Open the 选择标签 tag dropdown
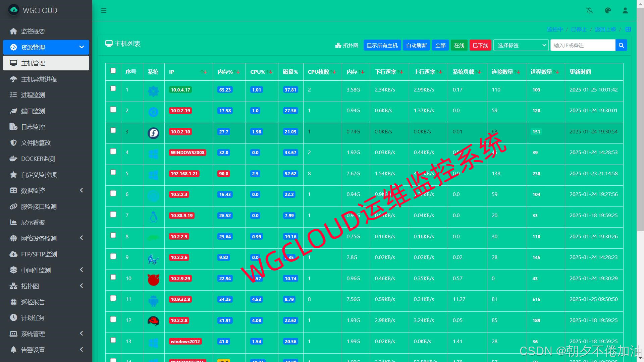The height and width of the screenshot is (362, 644). [x=521, y=45]
